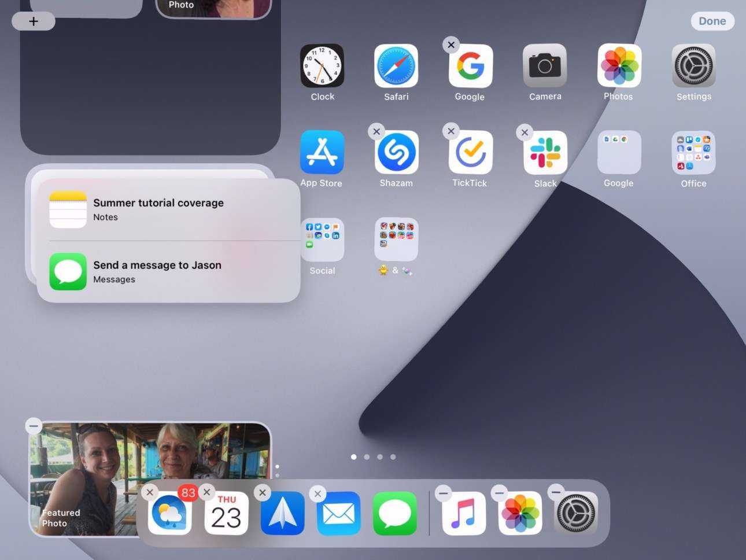This screenshot has width=746, height=560.
Task: Select Summer tutorial coverage Notes suggestion
Action: pos(168,209)
